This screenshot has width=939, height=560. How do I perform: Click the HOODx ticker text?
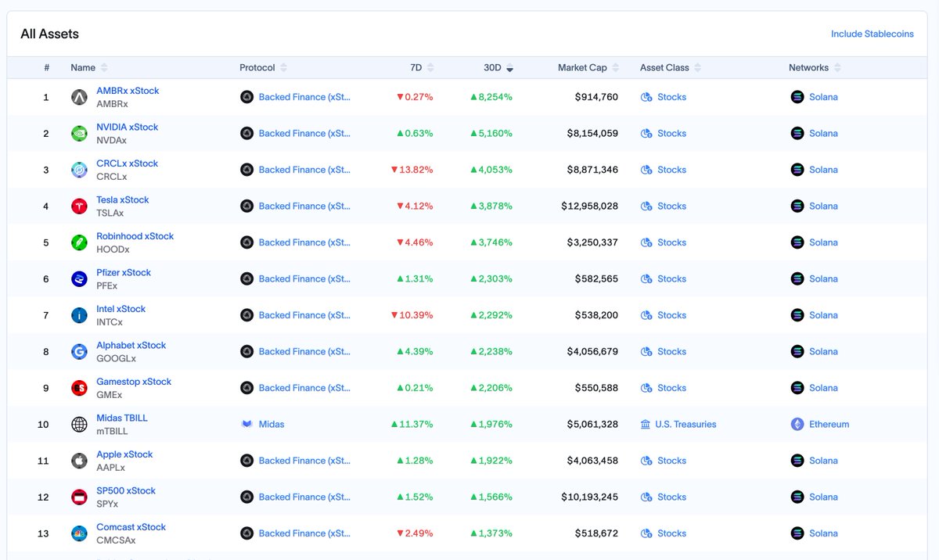(x=113, y=249)
